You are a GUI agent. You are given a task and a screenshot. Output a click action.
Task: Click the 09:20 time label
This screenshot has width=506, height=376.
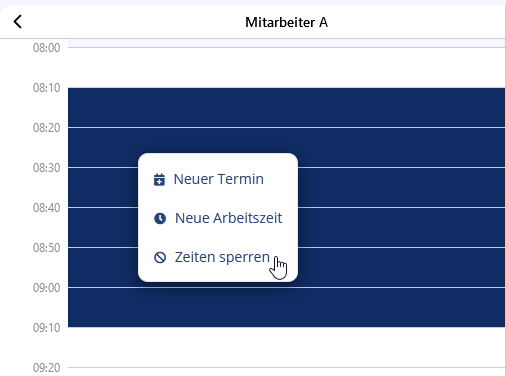click(47, 368)
